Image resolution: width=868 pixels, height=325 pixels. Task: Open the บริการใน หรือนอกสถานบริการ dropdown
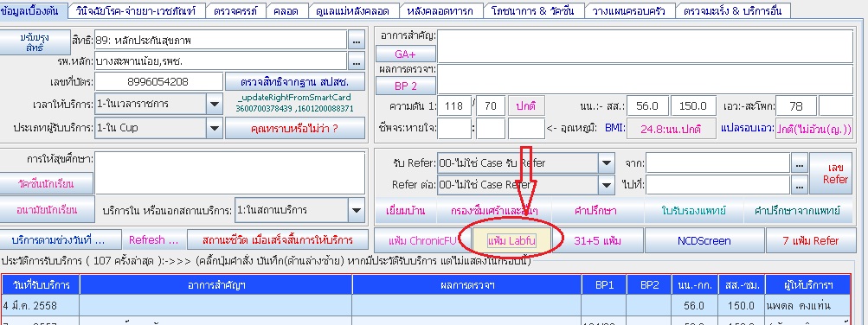[x=357, y=210]
